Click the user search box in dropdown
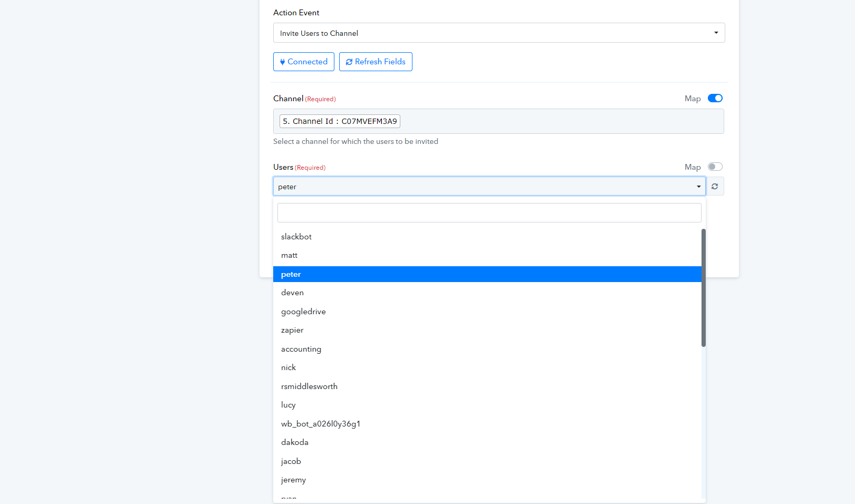 pyautogui.click(x=489, y=213)
